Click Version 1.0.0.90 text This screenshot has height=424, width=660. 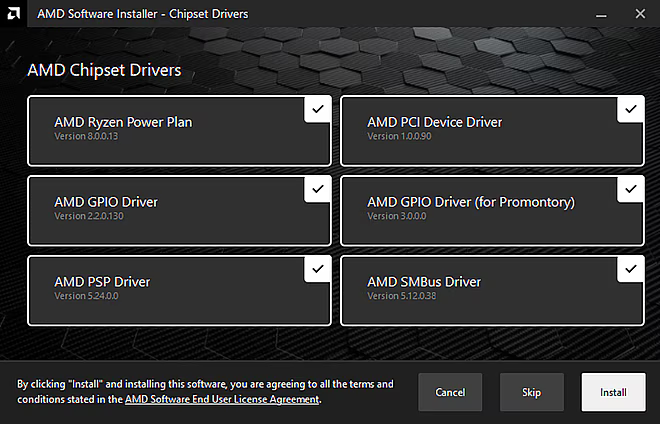(x=399, y=136)
